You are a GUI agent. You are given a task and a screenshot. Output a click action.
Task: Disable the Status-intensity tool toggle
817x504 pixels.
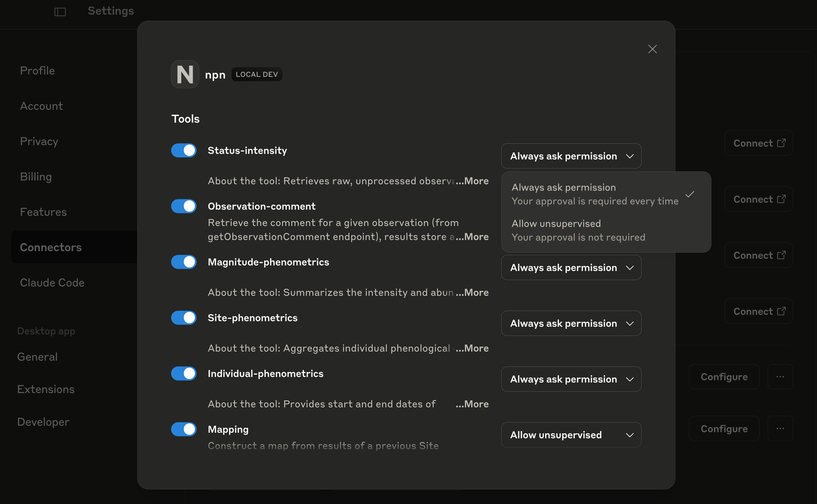[184, 150]
